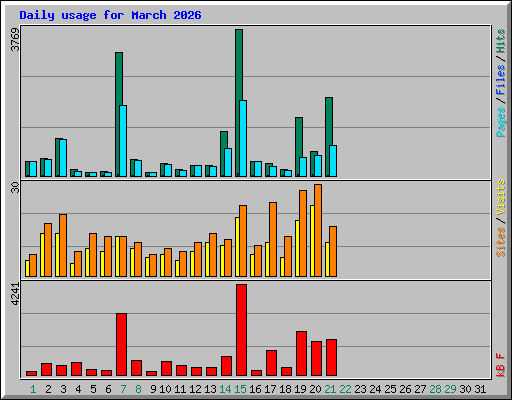Click x-axis day label 27

(420, 389)
